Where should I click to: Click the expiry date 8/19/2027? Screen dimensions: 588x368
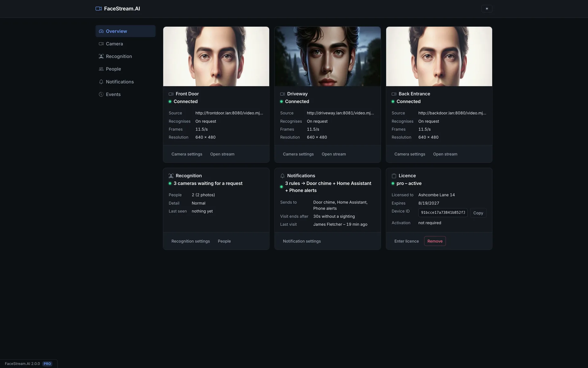(429, 203)
